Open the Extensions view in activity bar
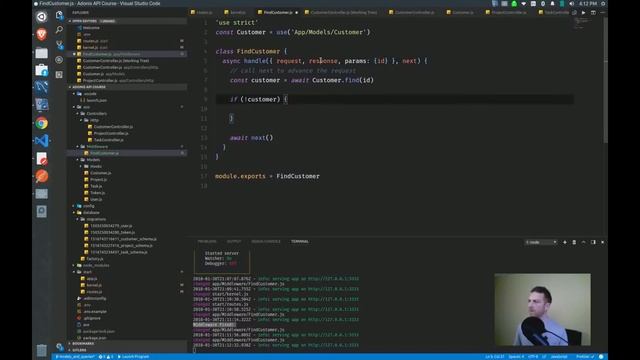 coord(59,75)
